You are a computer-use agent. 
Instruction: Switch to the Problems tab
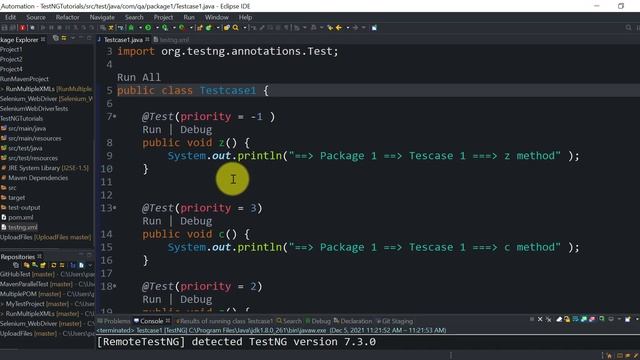114,321
